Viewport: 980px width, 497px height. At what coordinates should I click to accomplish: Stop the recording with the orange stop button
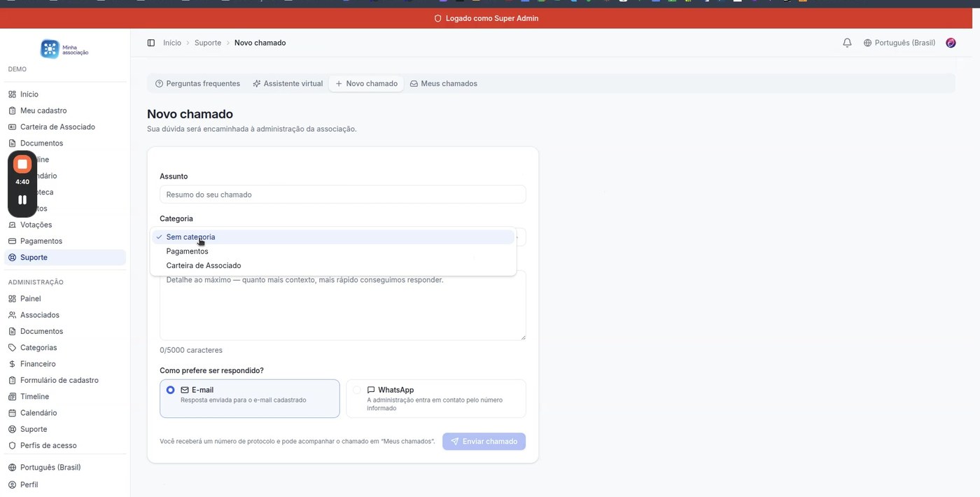coord(22,163)
